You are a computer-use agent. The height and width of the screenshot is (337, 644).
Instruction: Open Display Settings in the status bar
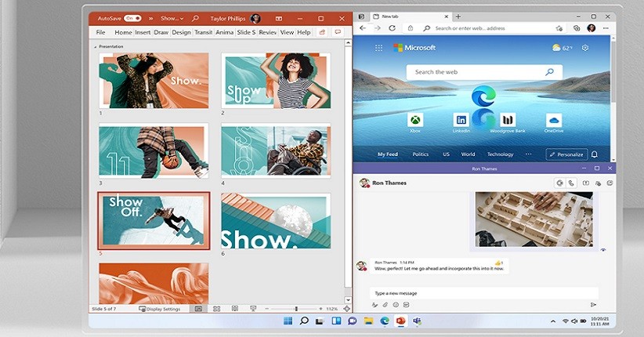click(x=159, y=309)
